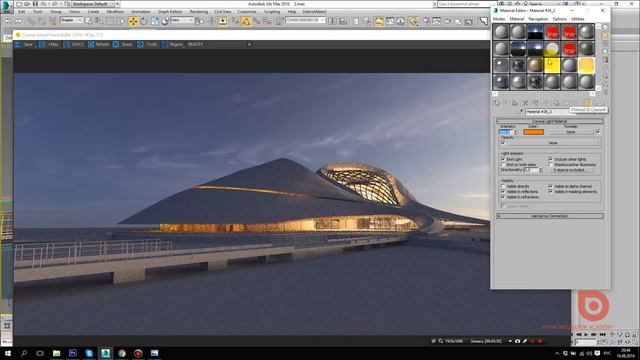The width and height of the screenshot is (640, 360).
Task: Open the View coordinate system dropdown
Action: pyautogui.click(x=182, y=20)
